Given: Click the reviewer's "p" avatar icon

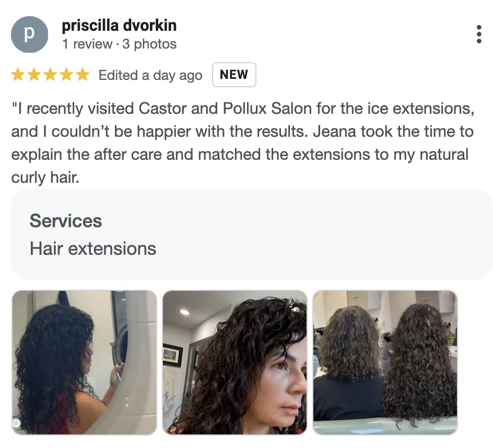Looking at the screenshot, I should pyautogui.click(x=30, y=34).
